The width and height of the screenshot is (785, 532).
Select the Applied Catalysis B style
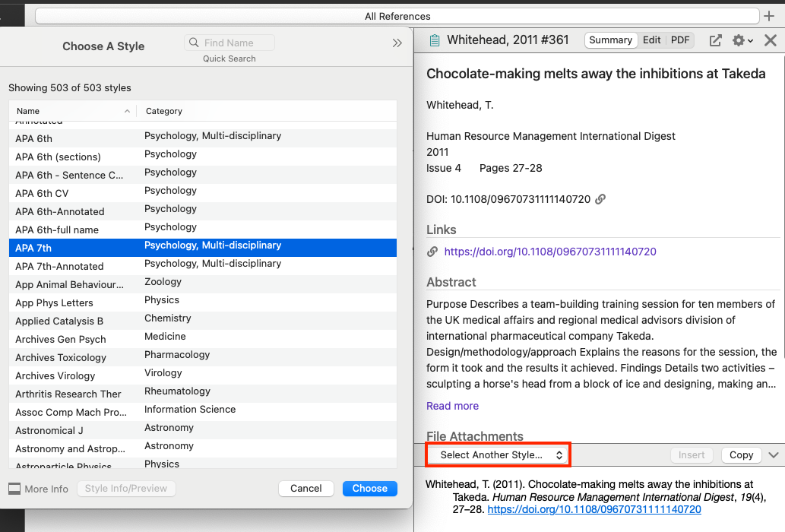click(203, 321)
